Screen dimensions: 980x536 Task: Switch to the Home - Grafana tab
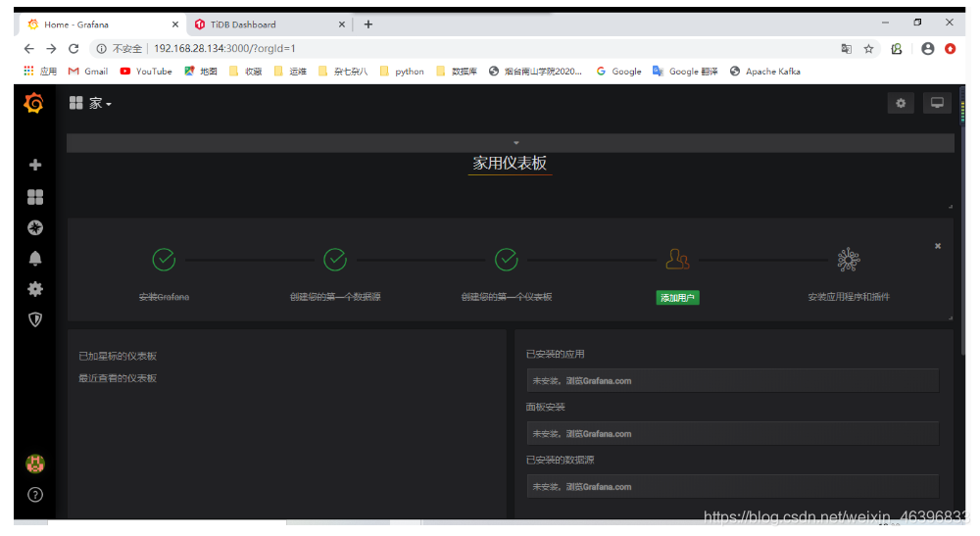click(103, 24)
